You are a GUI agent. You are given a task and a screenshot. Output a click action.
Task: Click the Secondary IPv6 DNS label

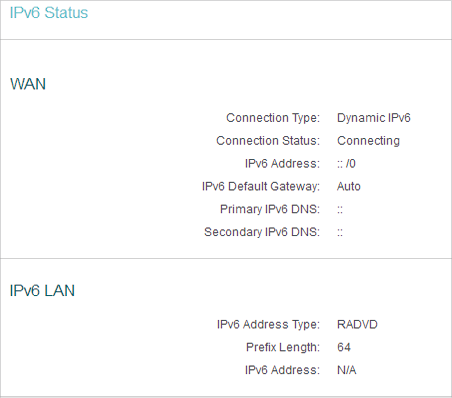262,232
